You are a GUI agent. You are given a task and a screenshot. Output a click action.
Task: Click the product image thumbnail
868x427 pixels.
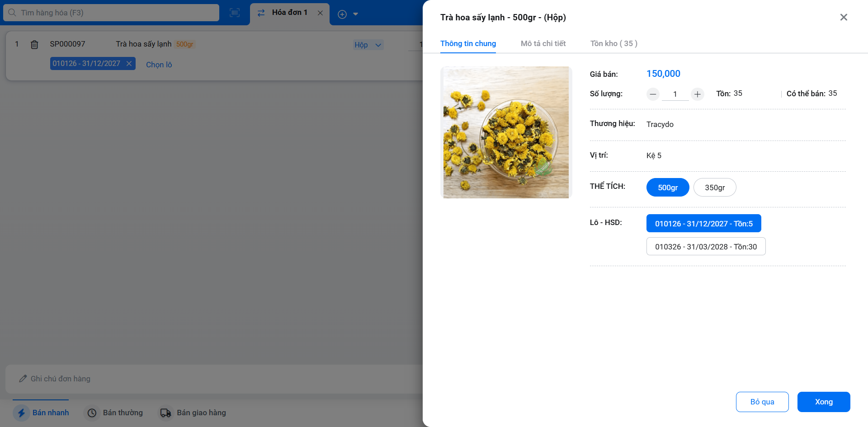tap(506, 132)
